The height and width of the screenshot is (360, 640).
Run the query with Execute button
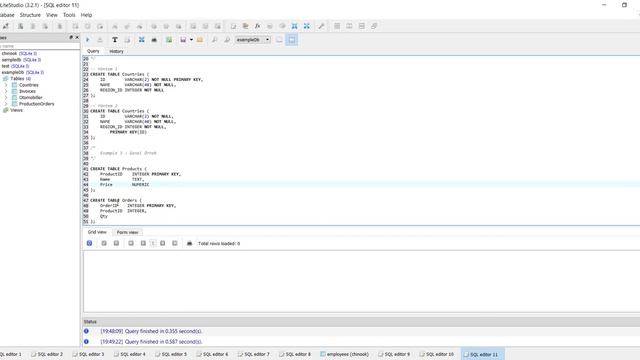tap(87, 40)
